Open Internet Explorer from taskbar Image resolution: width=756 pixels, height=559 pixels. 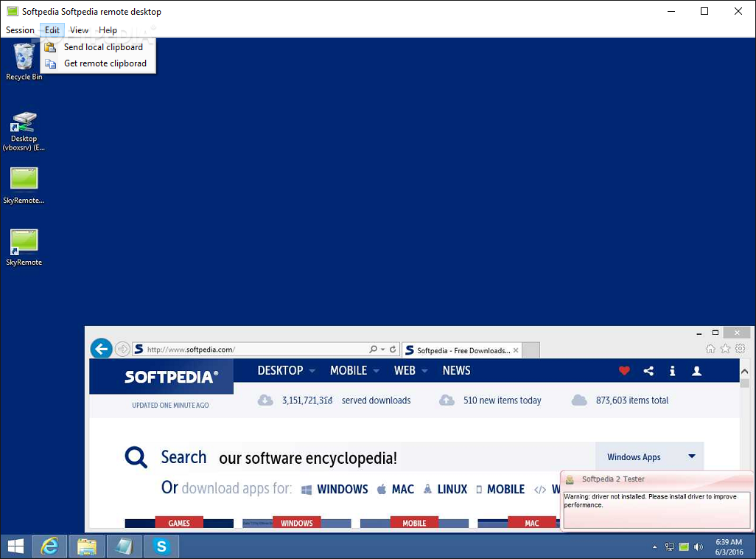click(49, 546)
